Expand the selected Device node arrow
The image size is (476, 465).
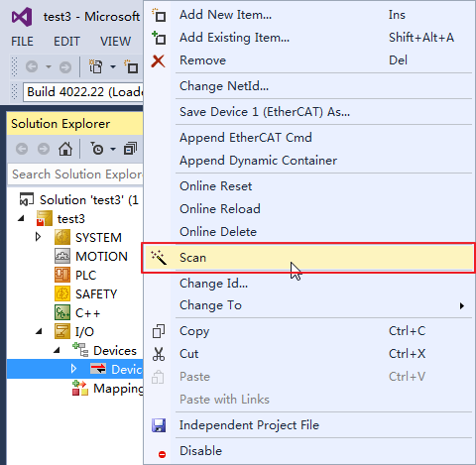tap(73, 369)
